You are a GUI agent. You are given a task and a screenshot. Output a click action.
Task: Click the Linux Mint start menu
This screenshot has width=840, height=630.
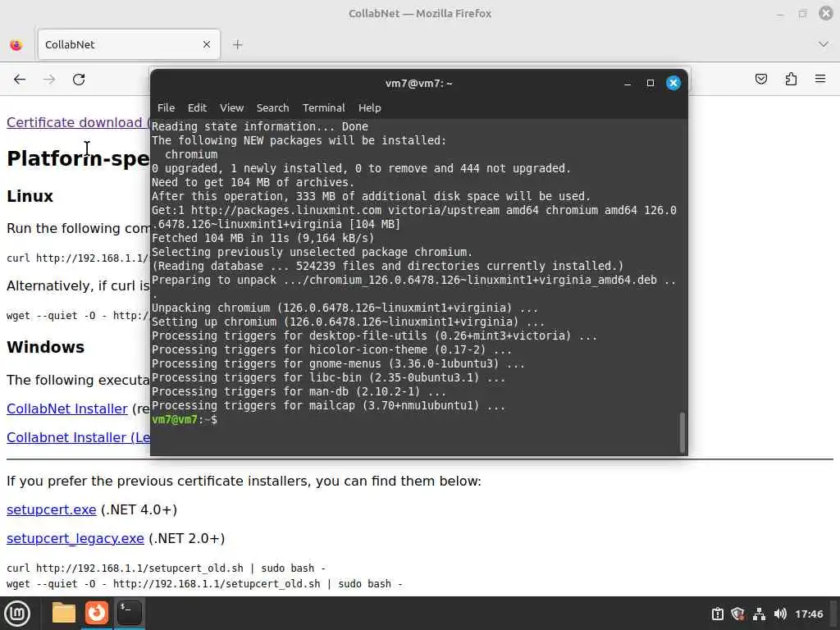click(x=17, y=614)
